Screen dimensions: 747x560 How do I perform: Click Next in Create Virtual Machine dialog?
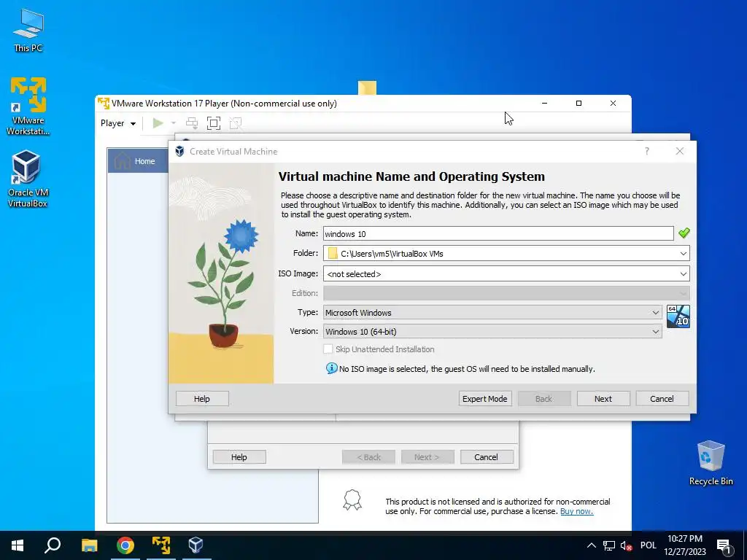(603, 399)
